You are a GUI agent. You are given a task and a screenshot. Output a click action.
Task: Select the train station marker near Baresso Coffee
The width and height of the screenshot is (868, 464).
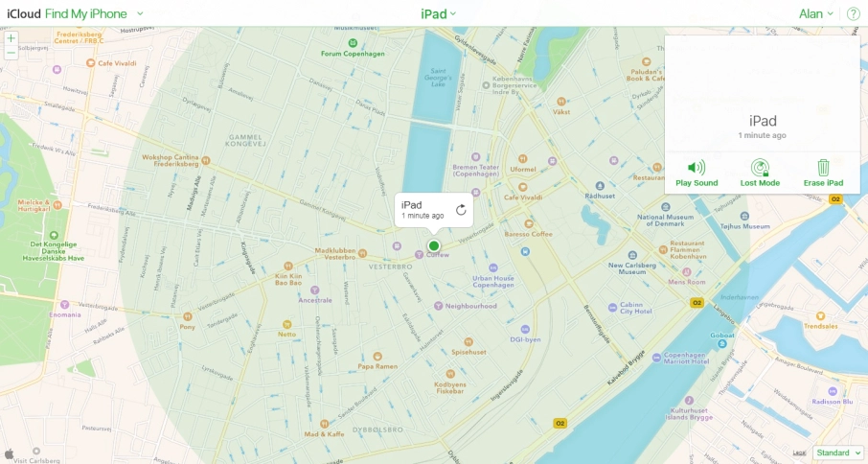(x=525, y=251)
